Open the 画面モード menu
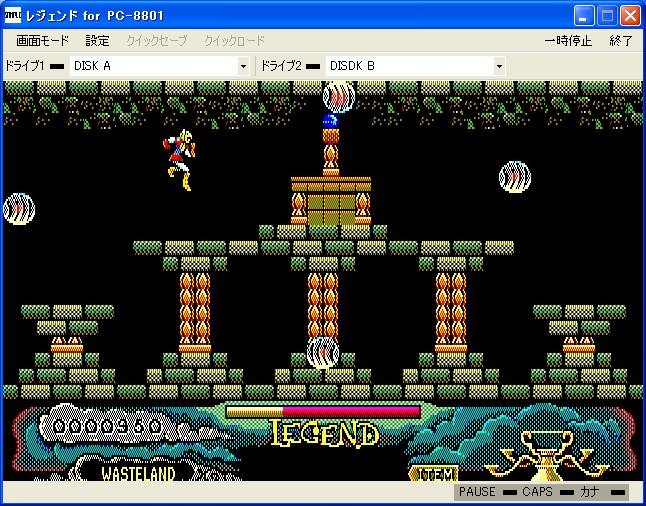 (42, 41)
